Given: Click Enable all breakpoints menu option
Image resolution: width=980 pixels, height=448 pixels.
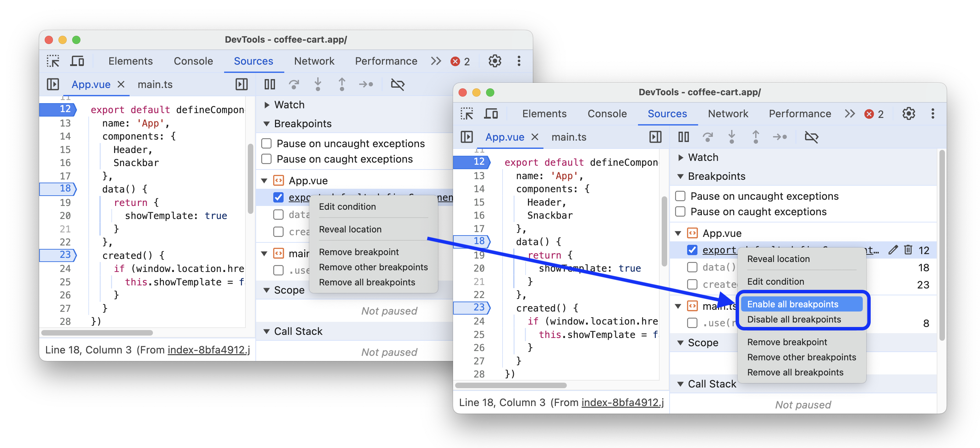Looking at the screenshot, I should coord(794,304).
